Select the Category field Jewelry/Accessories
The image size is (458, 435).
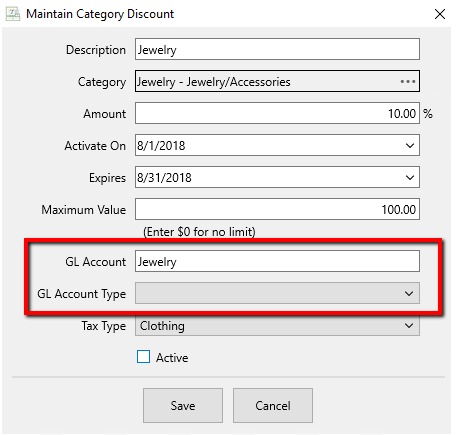coord(277,81)
